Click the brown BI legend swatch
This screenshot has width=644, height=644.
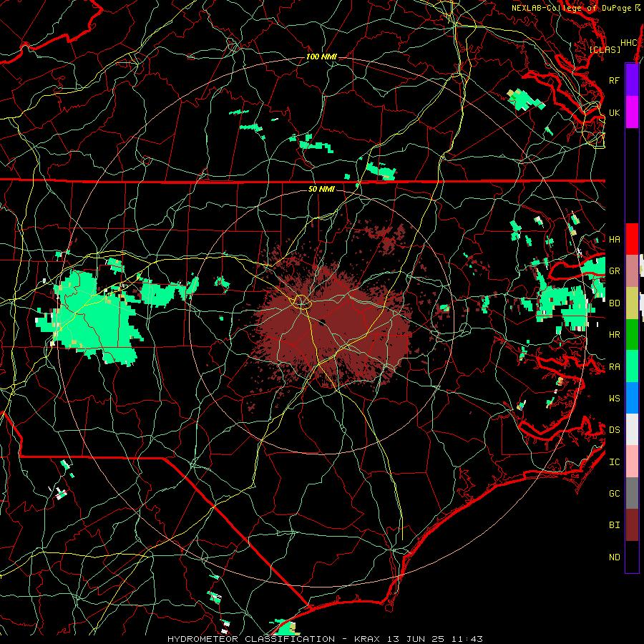click(x=632, y=525)
